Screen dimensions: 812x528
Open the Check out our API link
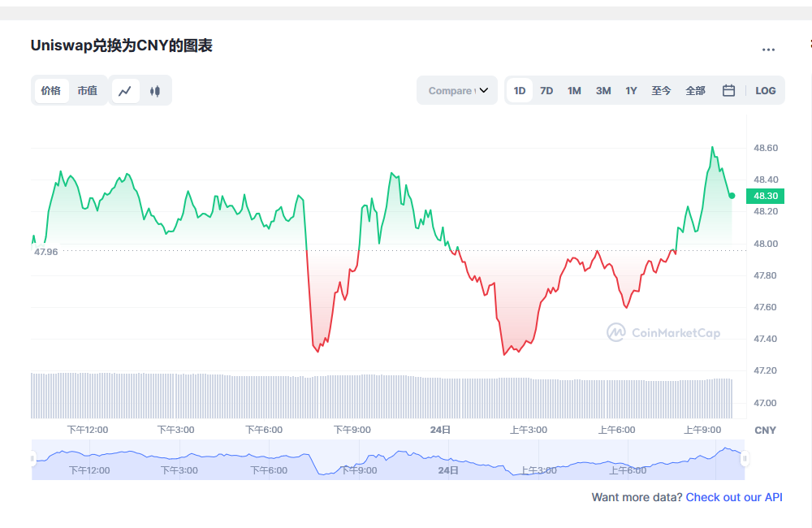click(x=734, y=497)
